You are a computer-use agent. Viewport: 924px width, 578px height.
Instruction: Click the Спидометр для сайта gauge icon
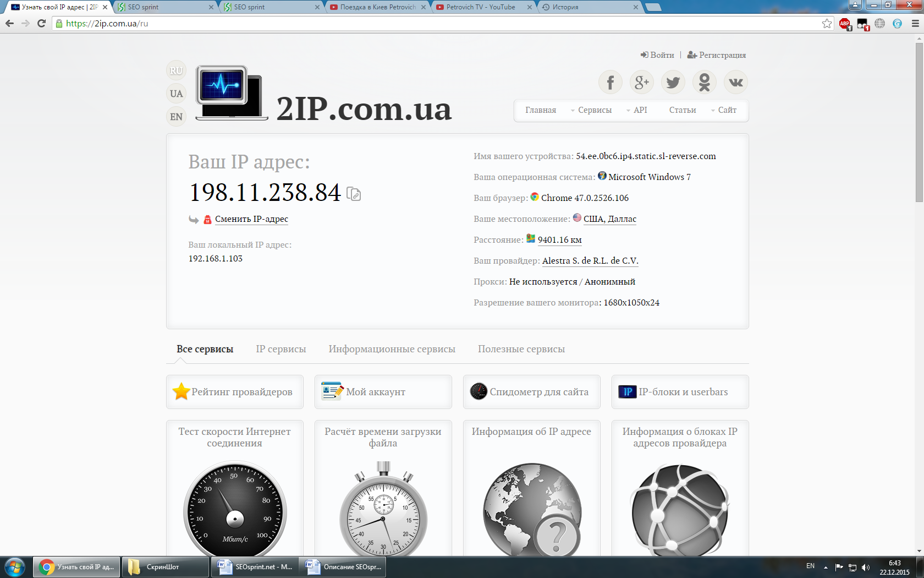479,391
